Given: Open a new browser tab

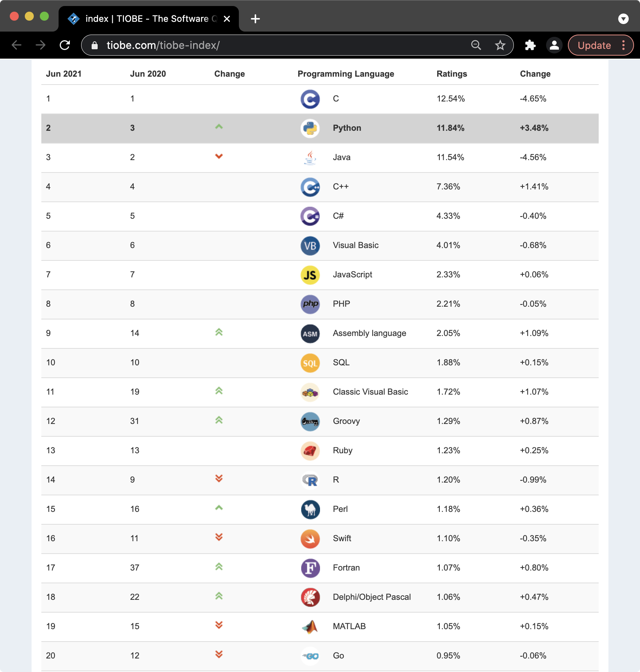Looking at the screenshot, I should (x=255, y=19).
